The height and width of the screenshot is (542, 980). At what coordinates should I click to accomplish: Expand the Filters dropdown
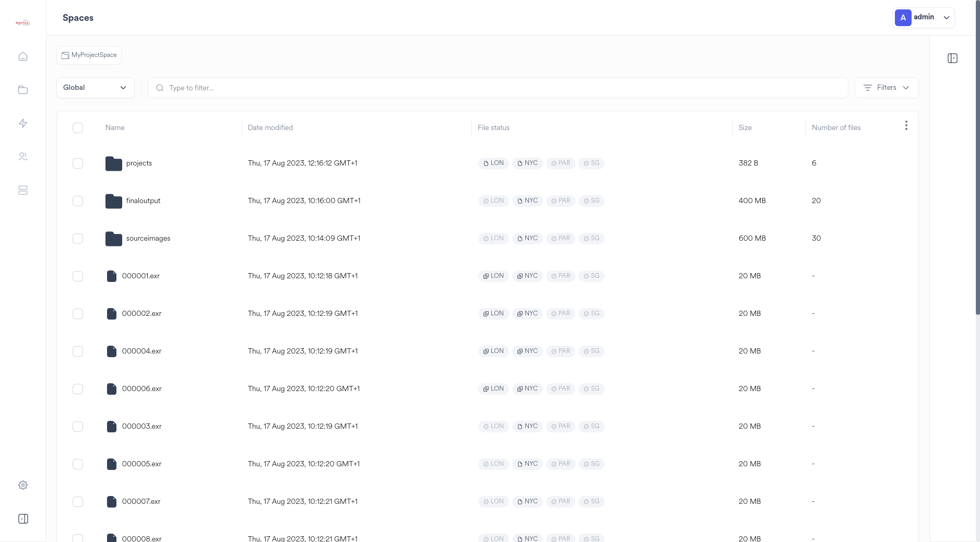(x=886, y=87)
